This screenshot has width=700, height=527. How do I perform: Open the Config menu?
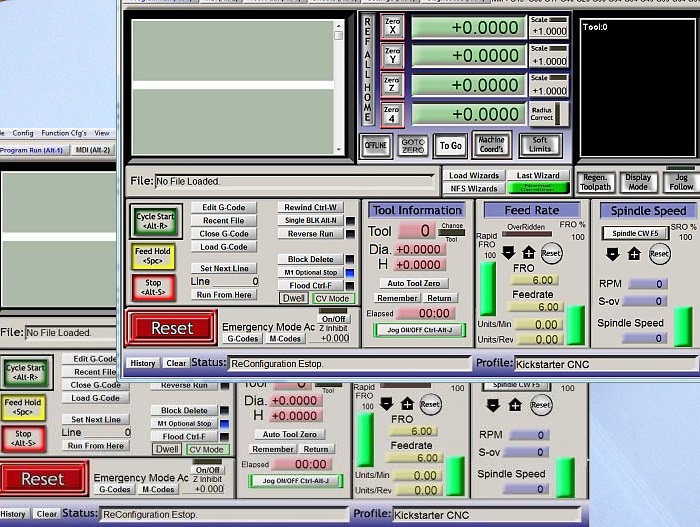point(22,133)
